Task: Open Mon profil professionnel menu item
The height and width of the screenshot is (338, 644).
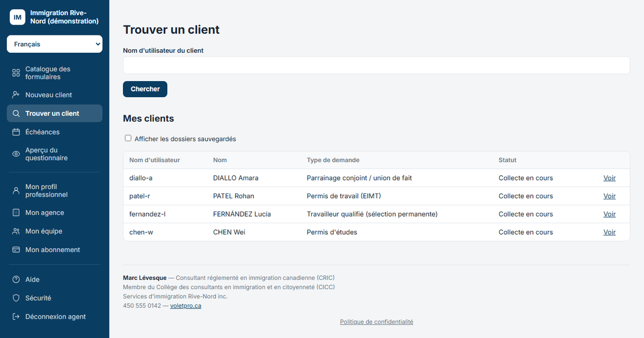Action: click(55, 191)
